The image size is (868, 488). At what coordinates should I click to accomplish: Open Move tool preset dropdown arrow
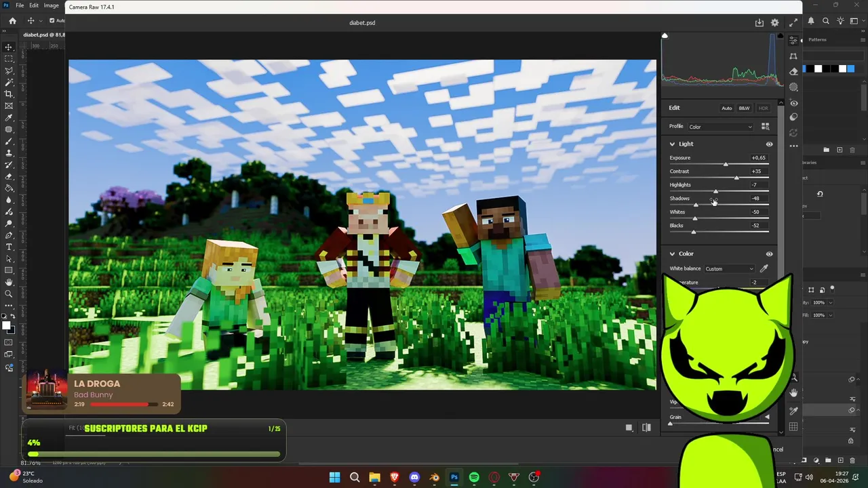click(x=40, y=21)
